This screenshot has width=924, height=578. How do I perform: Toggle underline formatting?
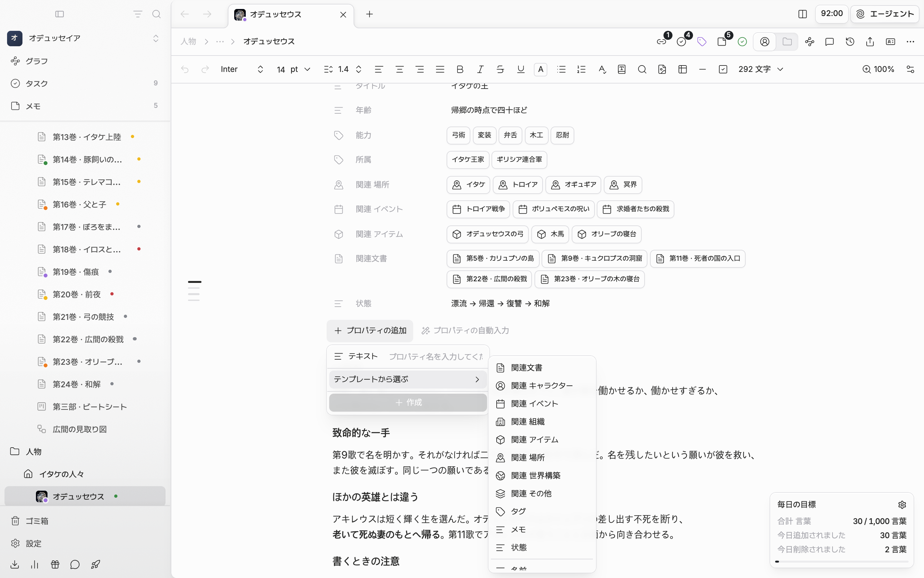coord(520,69)
